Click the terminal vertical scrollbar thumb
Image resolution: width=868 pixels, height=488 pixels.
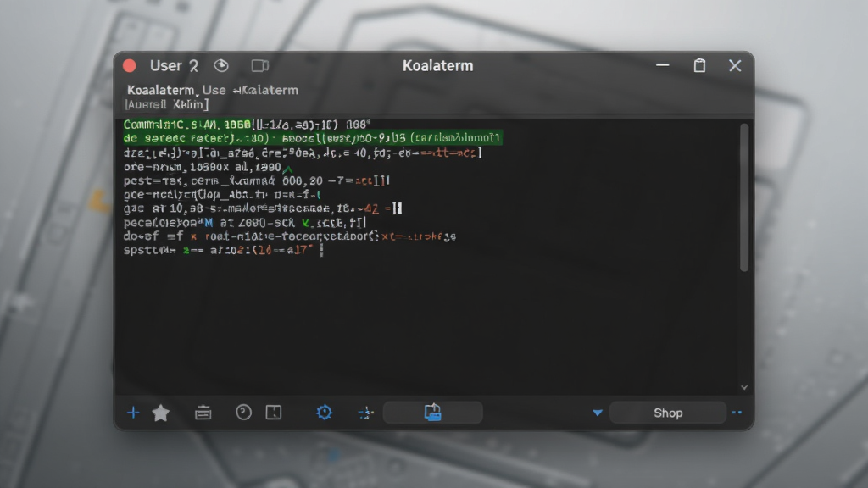pyautogui.click(x=744, y=197)
